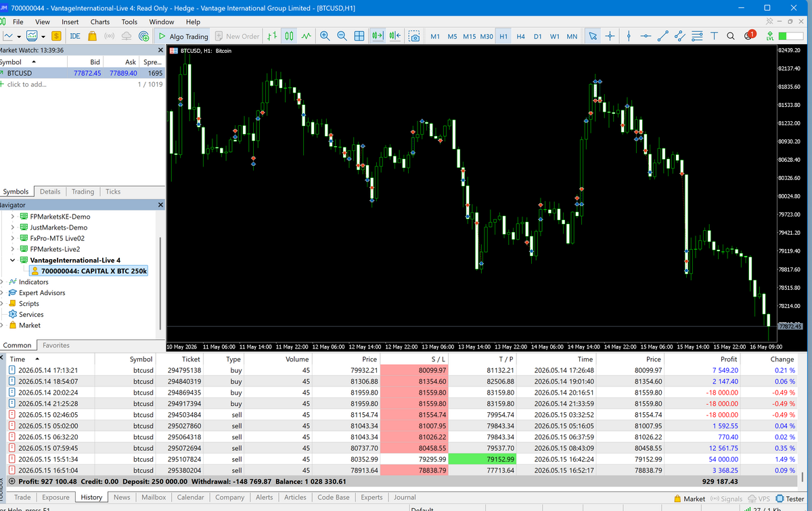This screenshot has height=511, width=812.
Task: Open the profiles dropdown arrow
Action: [43, 37]
